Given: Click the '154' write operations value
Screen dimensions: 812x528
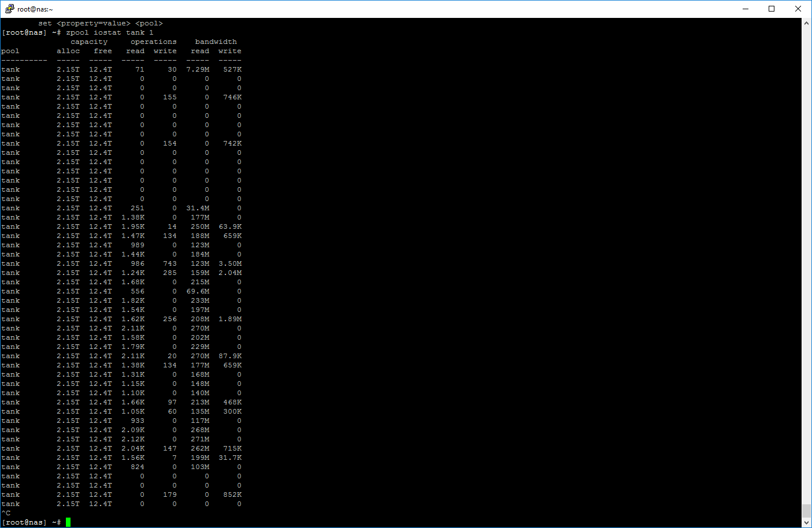Looking at the screenshot, I should (170, 143).
